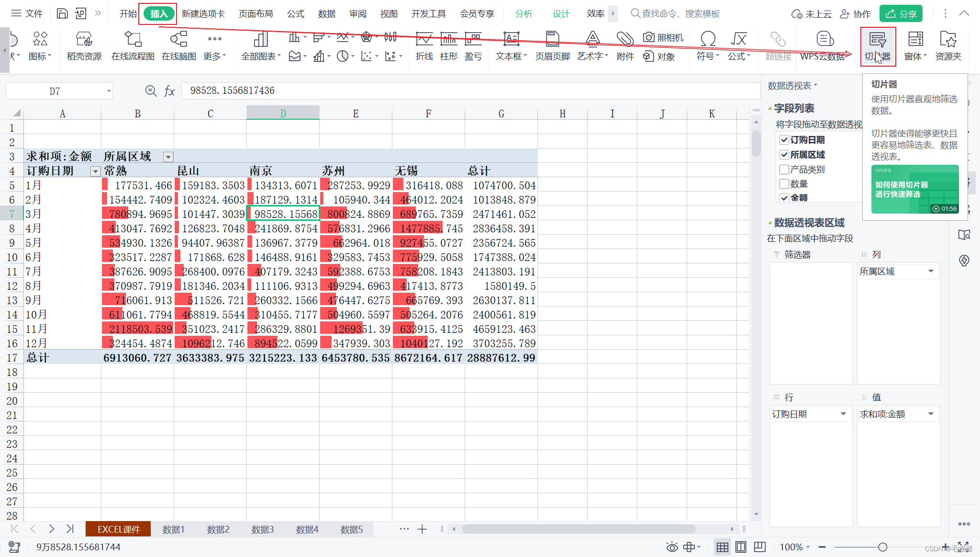The width and height of the screenshot is (980, 557).
Task: Uncheck the 订购日期 field checkbox
Action: tap(784, 140)
